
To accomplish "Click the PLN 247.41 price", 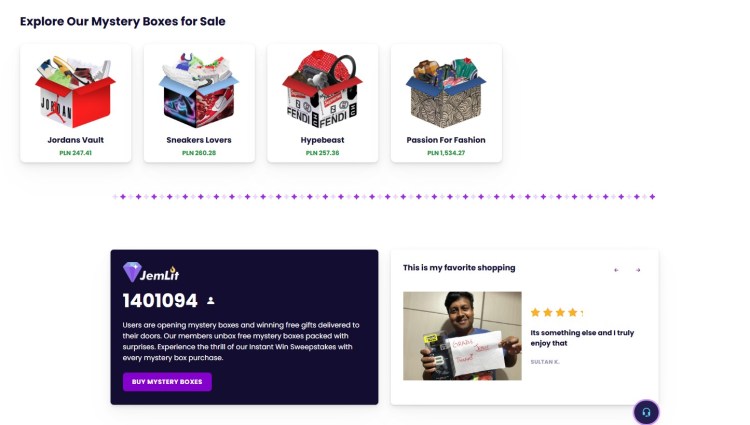I will (x=75, y=153).
